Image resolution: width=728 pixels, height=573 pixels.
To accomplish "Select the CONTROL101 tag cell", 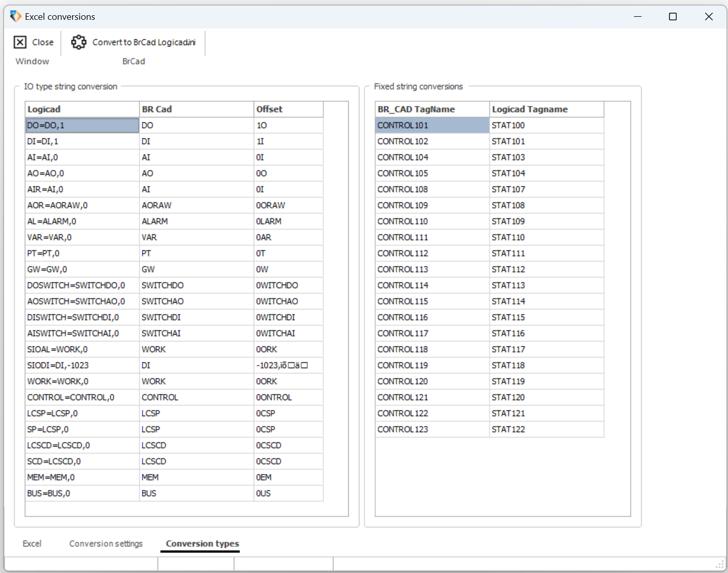I will pyautogui.click(x=432, y=125).
